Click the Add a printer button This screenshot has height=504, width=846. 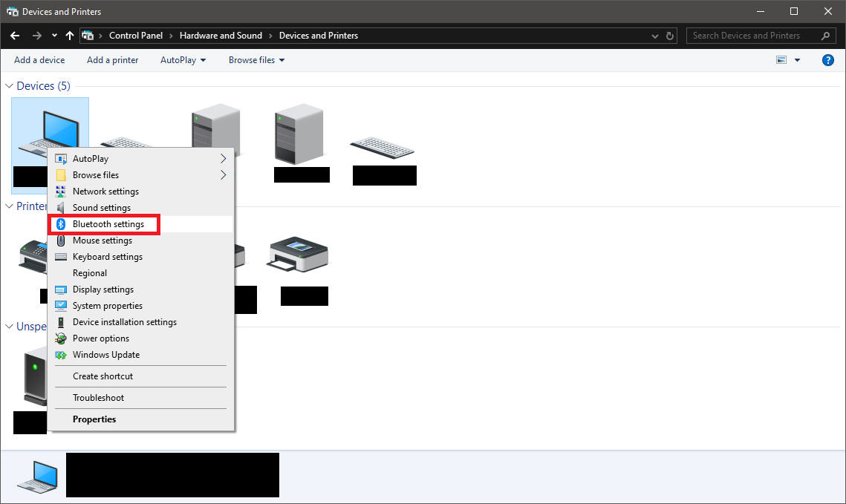pyautogui.click(x=113, y=60)
